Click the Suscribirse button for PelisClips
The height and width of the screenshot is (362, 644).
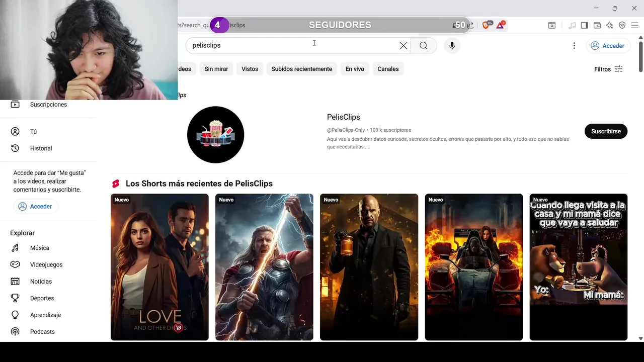pos(606,131)
